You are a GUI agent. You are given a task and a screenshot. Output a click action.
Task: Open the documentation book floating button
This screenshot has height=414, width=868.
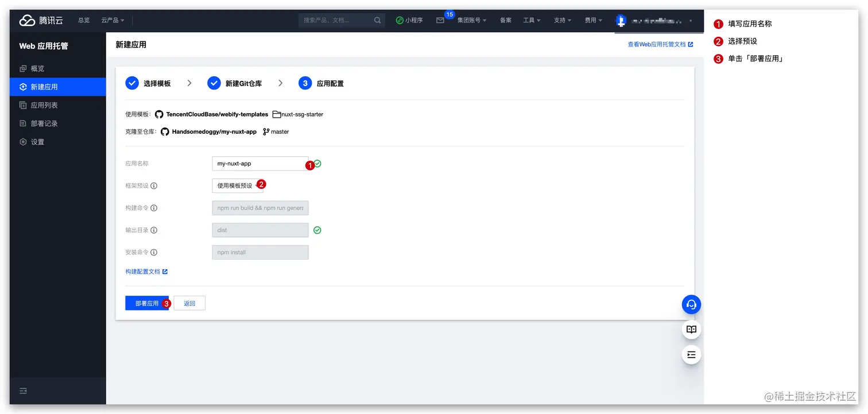pos(691,330)
